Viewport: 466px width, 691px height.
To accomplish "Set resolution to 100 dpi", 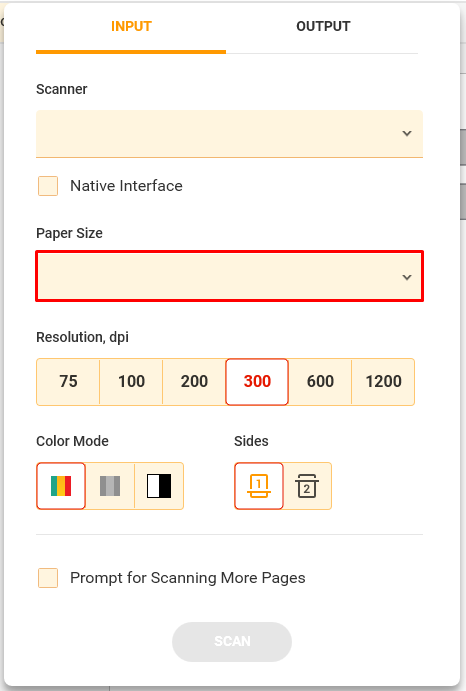I will (131, 382).
